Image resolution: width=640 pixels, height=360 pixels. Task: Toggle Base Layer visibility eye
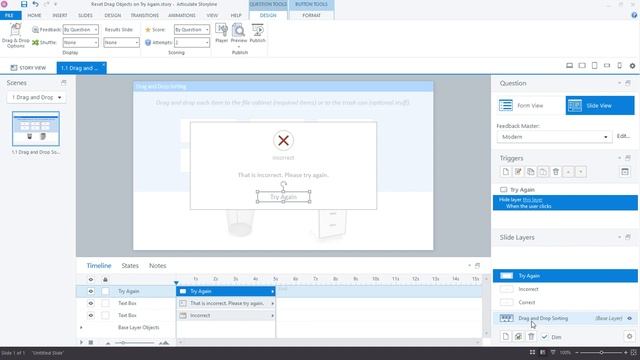point(629,318)
